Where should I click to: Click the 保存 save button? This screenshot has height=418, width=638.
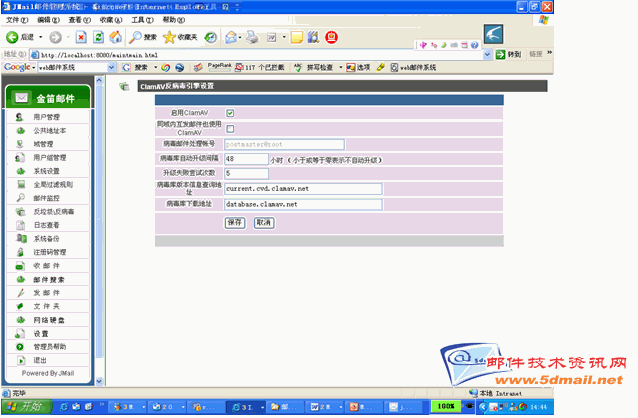point(235,222)
